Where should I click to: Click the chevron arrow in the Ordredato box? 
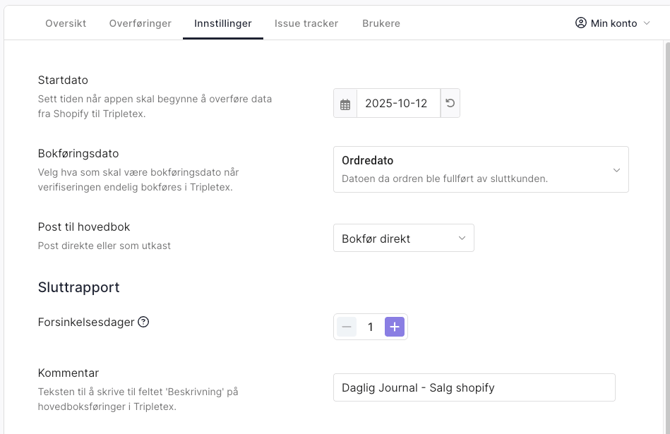click(616, 170)
